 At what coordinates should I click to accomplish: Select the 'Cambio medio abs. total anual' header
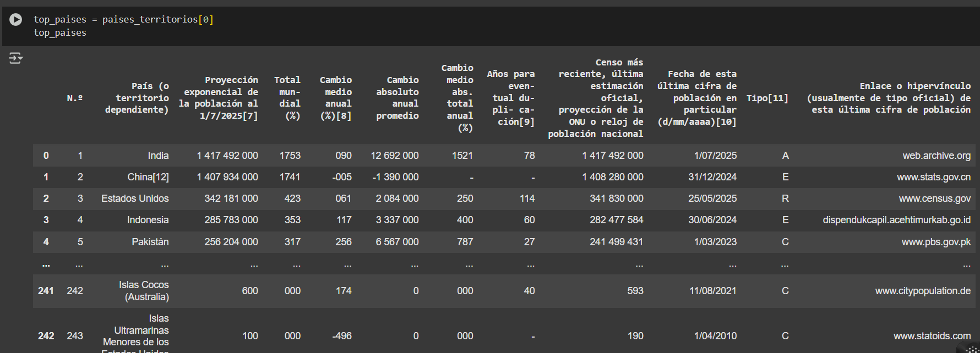pyautogui.click(x=458, y=98)
